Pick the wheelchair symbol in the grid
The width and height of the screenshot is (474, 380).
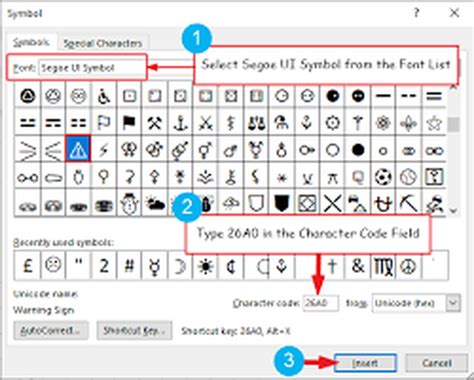click(x=103, y=96)
